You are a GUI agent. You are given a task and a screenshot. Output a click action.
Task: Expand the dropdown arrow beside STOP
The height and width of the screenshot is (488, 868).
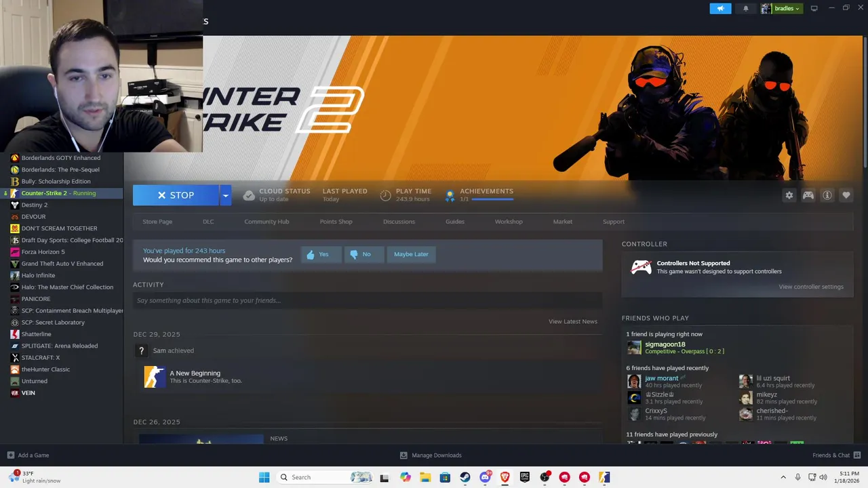[225, 195]
